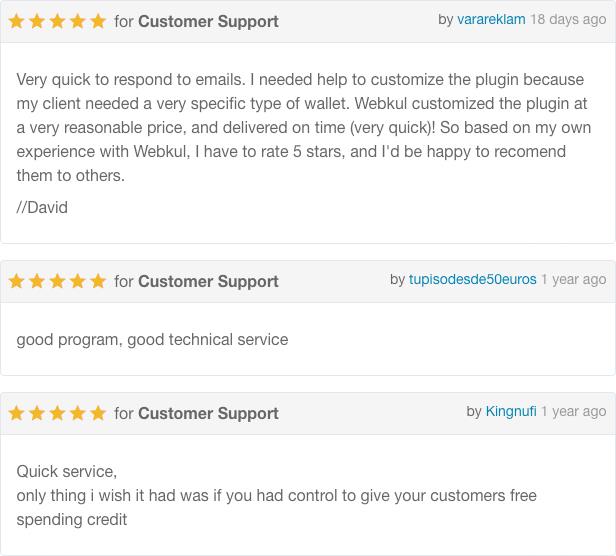This screenshot has width=616, height=556.
Task: Click 'good program, good technical service' text
Action: click(152, 340)
